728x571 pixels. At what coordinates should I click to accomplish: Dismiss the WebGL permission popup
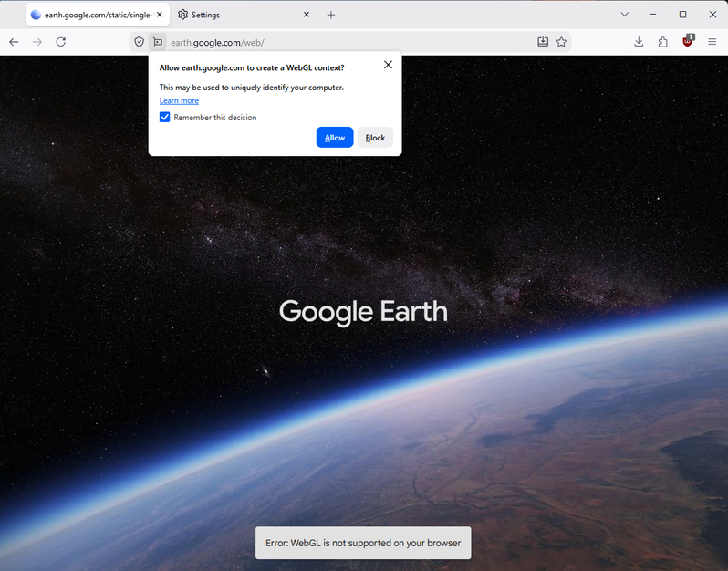click(388, 65)
